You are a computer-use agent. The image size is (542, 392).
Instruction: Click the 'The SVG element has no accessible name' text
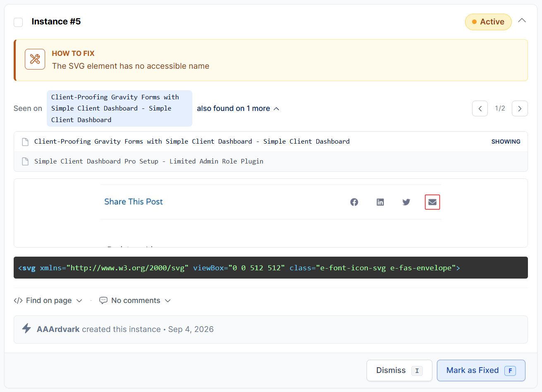(131, 66)
